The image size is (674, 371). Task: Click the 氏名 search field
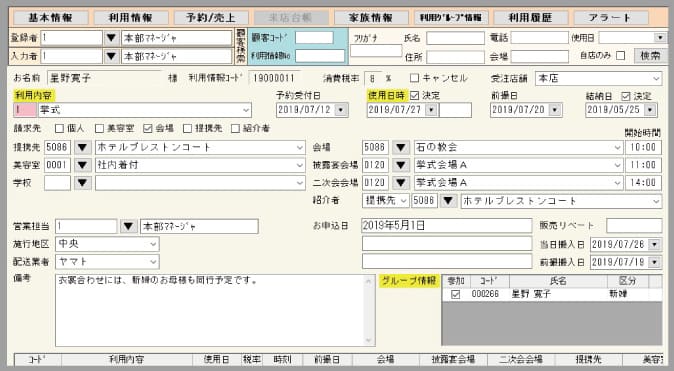[x=455, y=38]
